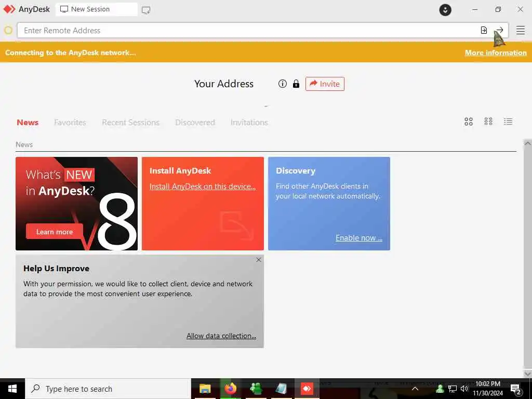Click the connect arrow icon in address bar
This screenshot has height=399, width=532.
499,30
